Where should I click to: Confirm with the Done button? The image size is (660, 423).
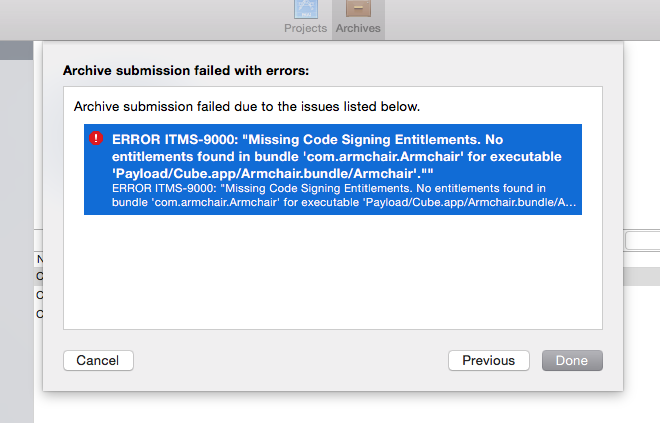(x=572, y=360)
